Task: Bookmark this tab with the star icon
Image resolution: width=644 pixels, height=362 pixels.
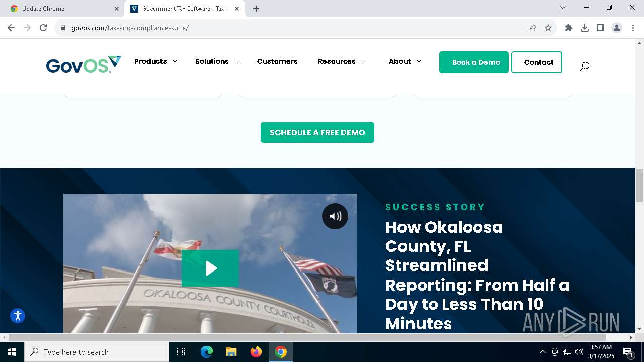Action: (548, 28)
